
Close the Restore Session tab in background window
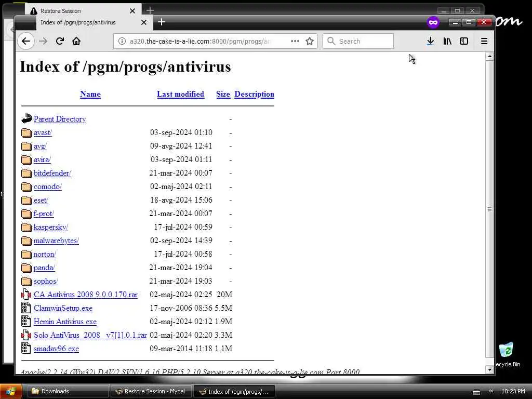[132, 11]
